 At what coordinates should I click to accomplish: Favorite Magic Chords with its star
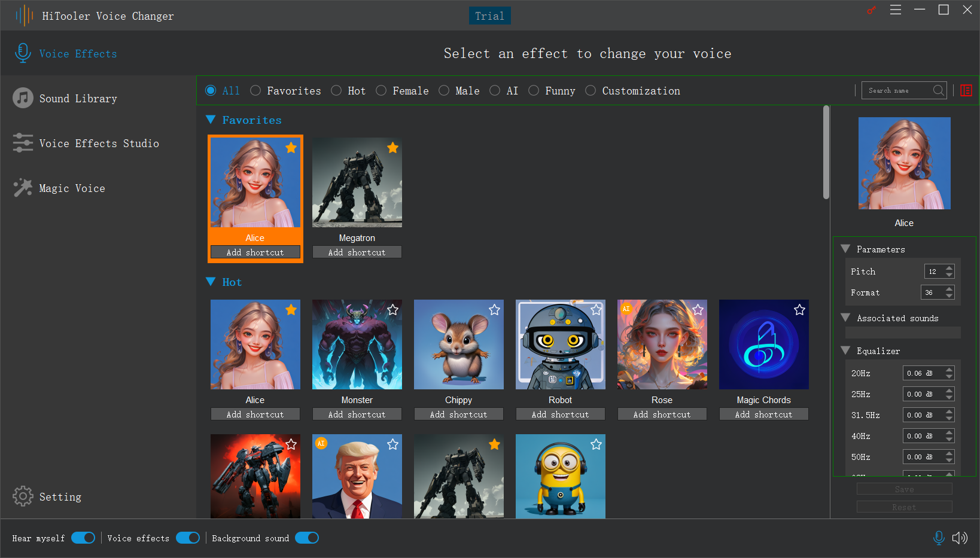[799, 310]
